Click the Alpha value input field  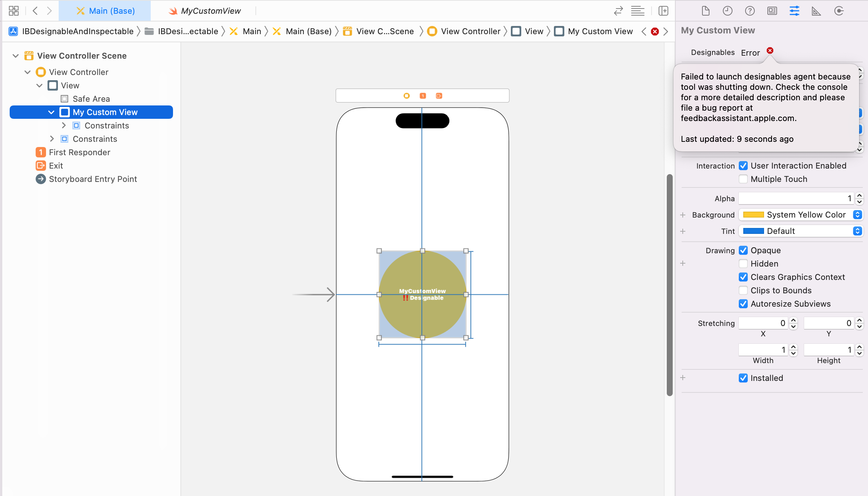(796, 198)
